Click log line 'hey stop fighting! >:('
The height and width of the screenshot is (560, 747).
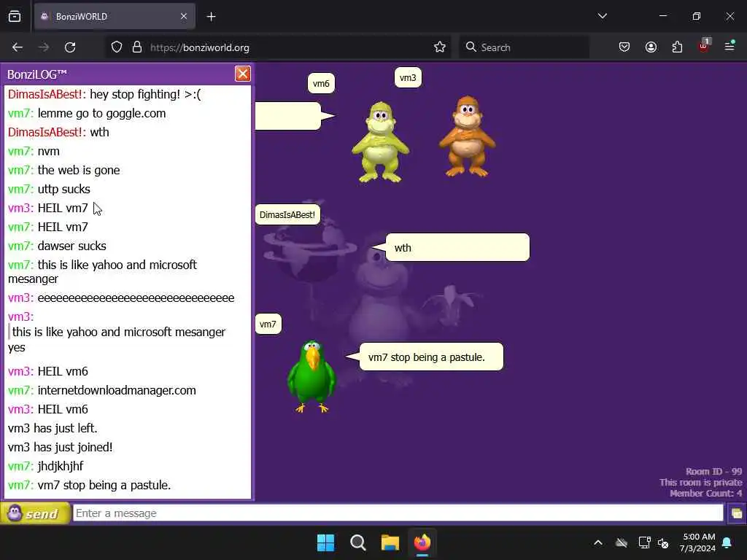[145, 94]
